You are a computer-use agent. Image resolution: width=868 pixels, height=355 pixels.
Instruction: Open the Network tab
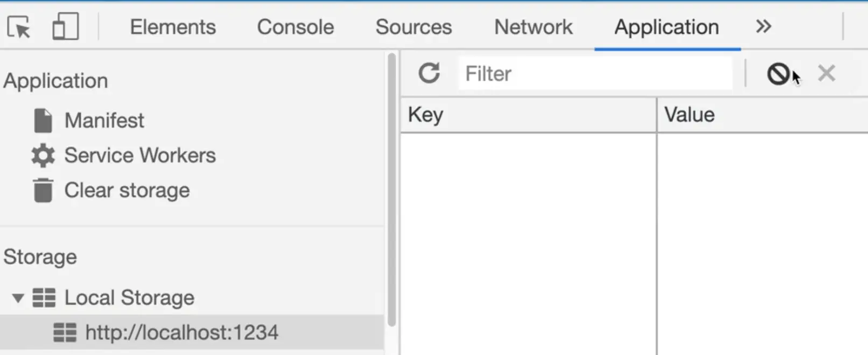[x=533, y=27]
